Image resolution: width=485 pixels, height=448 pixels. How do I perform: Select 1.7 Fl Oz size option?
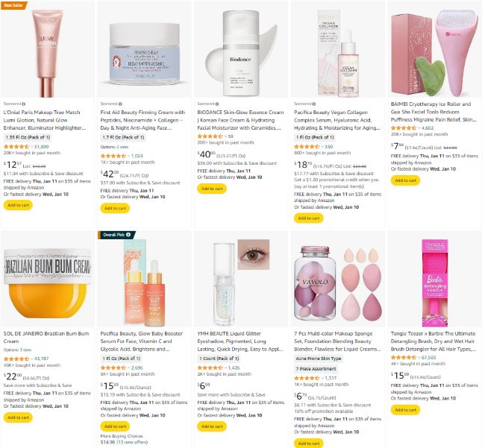(123, 137)
